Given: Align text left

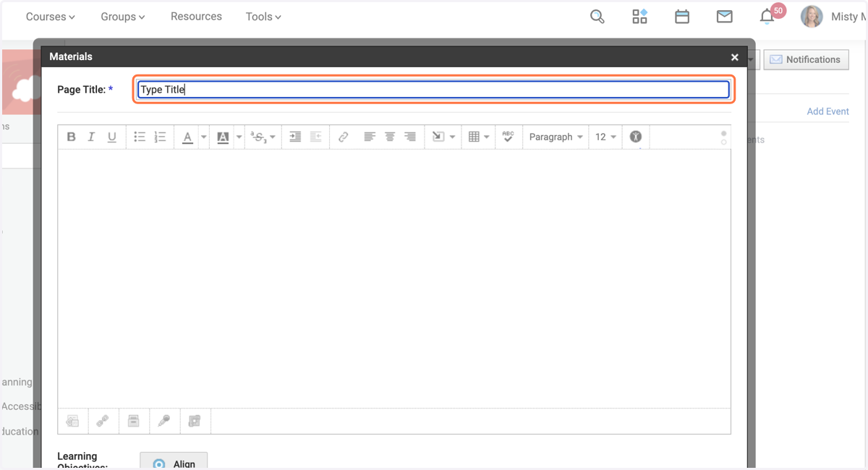Looking at the screenshot, I should 370,137.
